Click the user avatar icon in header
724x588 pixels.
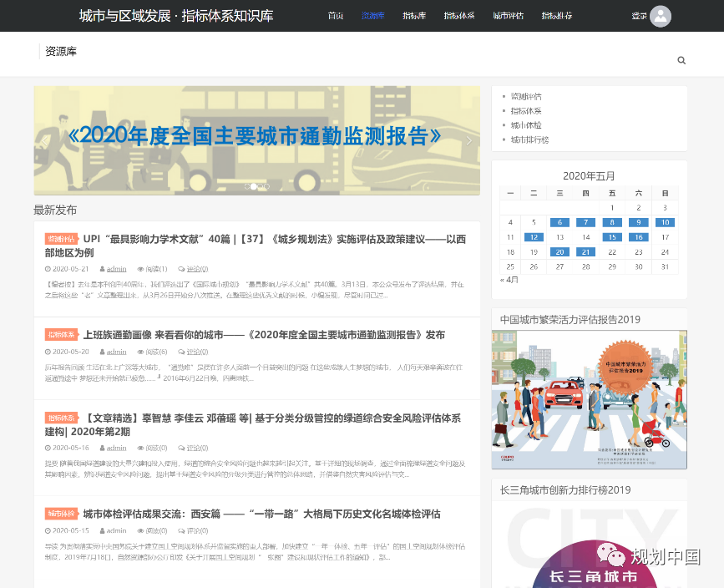(x=661, y=16)
